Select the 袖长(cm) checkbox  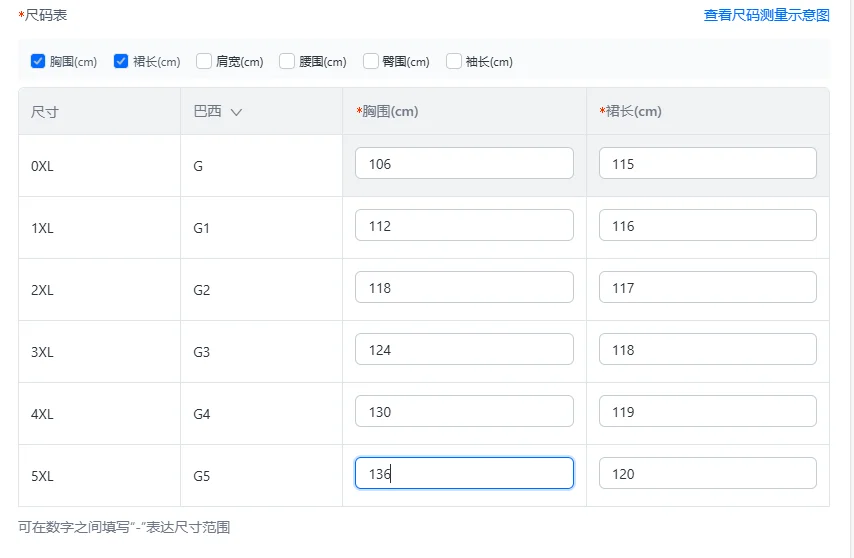tap(454, 61)
